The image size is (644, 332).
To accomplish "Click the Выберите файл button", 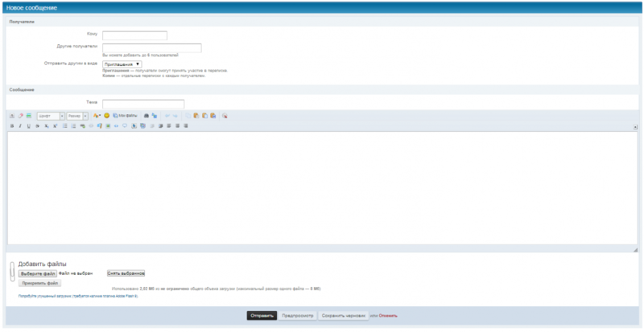I will pos(38,273).
